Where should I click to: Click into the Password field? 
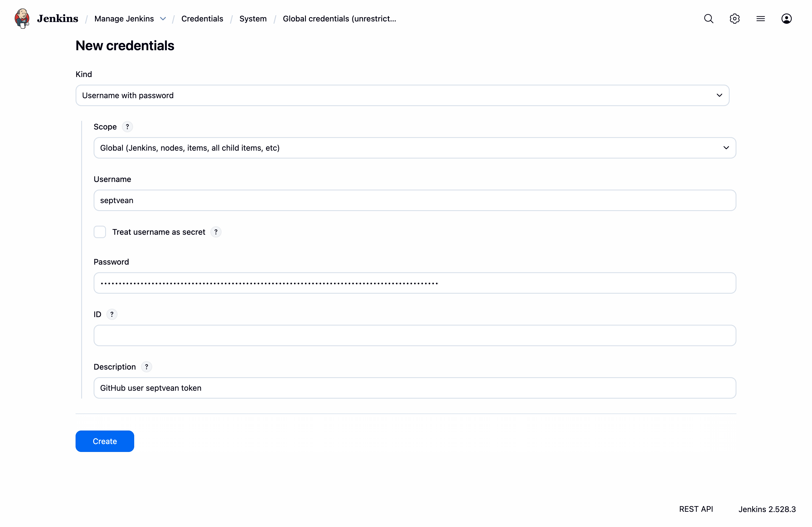tap(414, 283)
